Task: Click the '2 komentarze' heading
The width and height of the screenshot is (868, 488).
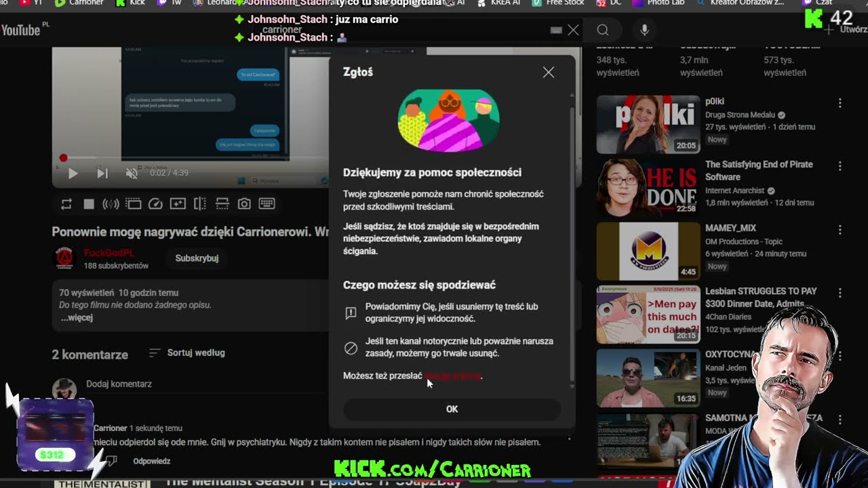Action: [90, 354]
